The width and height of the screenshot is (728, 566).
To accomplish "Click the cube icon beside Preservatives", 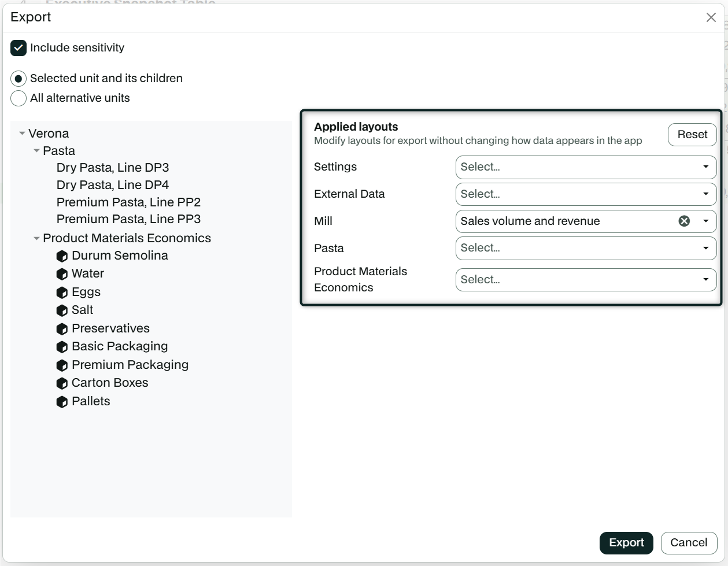I will [62, 329].
